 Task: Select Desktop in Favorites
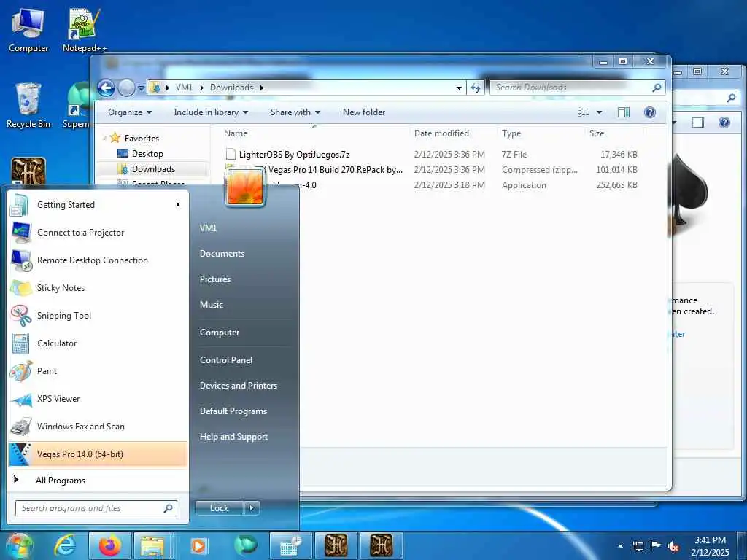pos(147,154)
